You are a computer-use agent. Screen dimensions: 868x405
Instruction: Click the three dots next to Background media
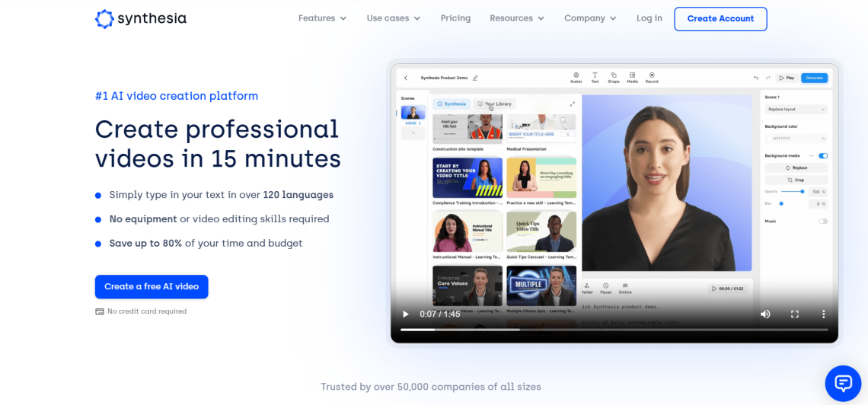pyautogui.click(x=812, y=156)
